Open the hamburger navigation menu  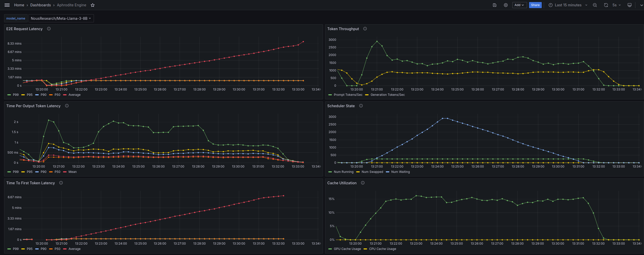pos(7,5)
